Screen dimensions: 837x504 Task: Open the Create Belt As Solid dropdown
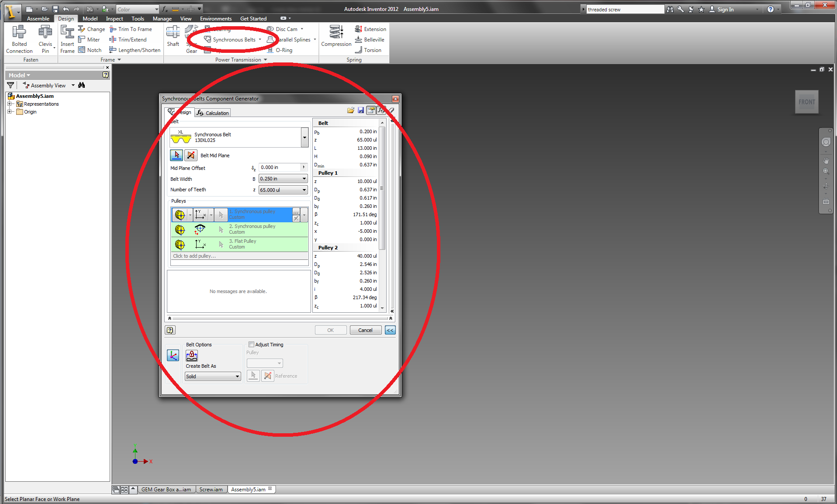(213, 376)
